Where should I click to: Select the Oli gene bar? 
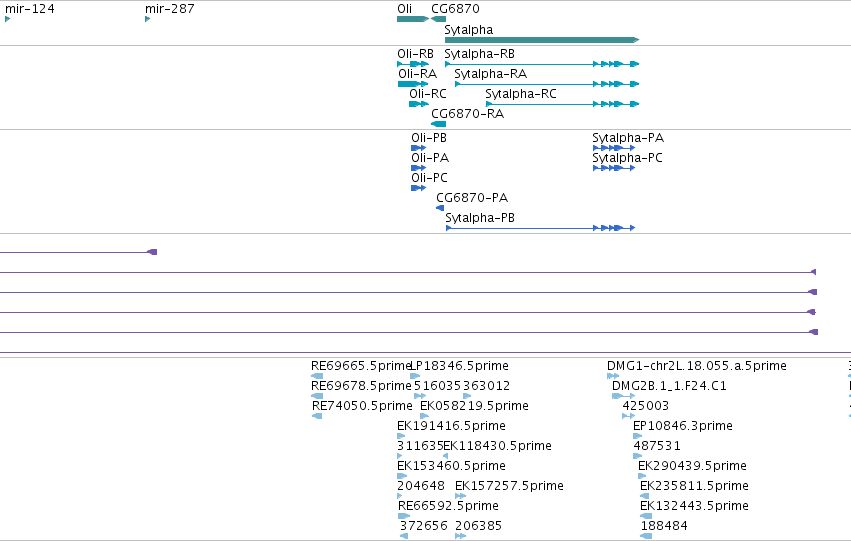point(413,19)
